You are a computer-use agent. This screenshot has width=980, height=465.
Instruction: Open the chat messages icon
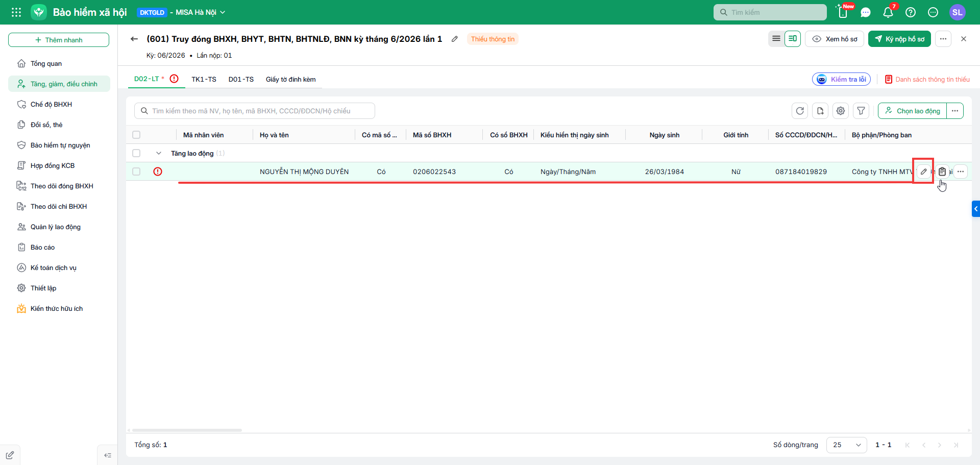coord(866,12)
